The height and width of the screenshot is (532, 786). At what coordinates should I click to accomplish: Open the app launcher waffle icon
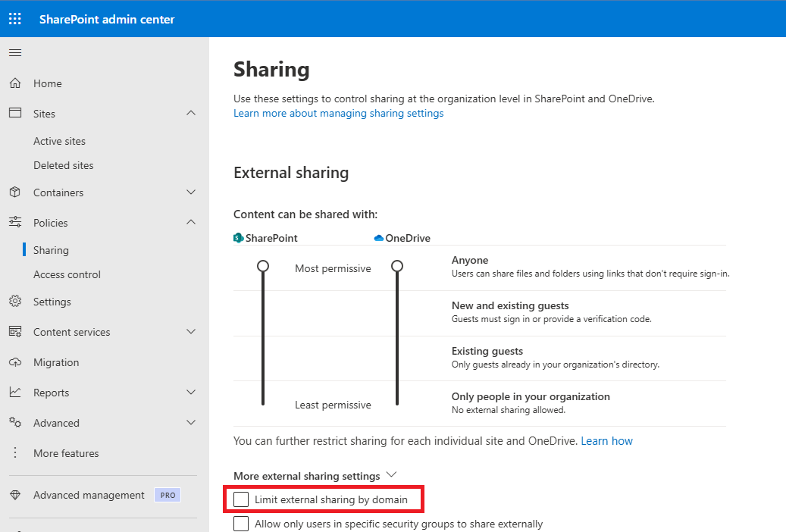(x=15, y=19)
